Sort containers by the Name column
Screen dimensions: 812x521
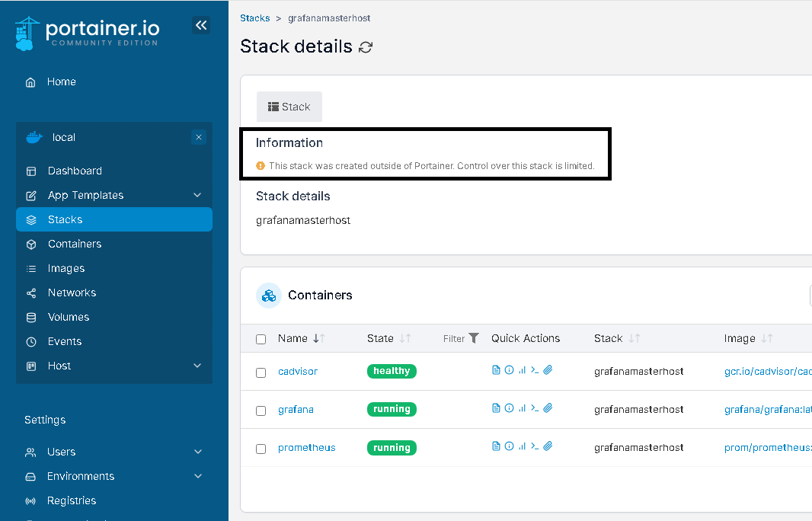click(301, 338)
